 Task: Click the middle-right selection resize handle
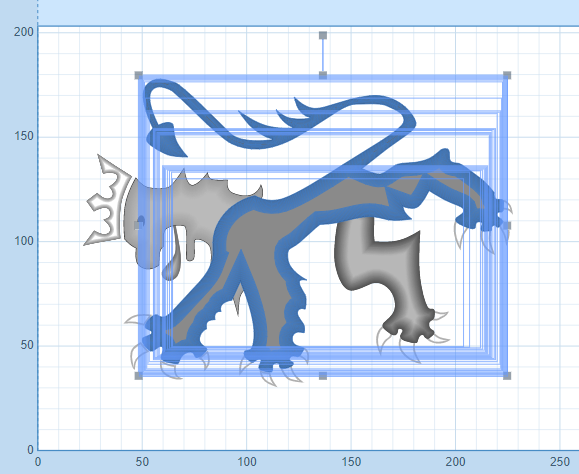507,226
